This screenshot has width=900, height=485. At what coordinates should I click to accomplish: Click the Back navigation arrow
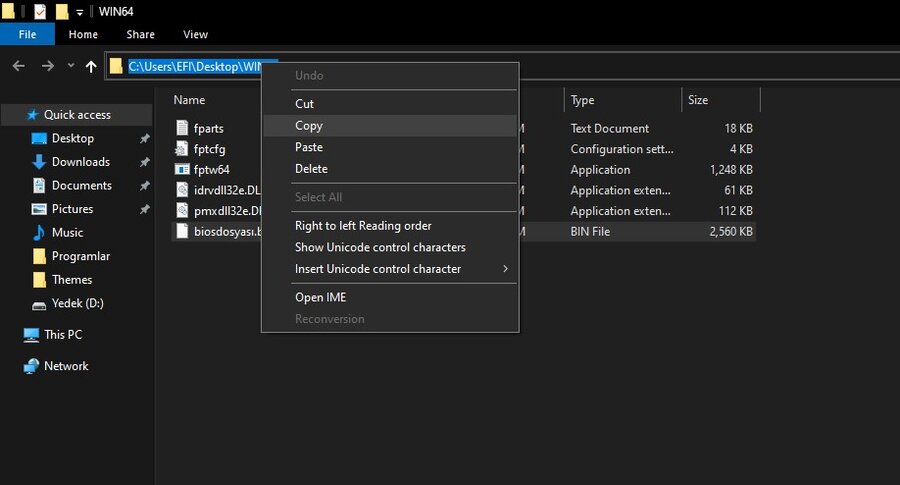pyautogui.click(x=18, y=66)
